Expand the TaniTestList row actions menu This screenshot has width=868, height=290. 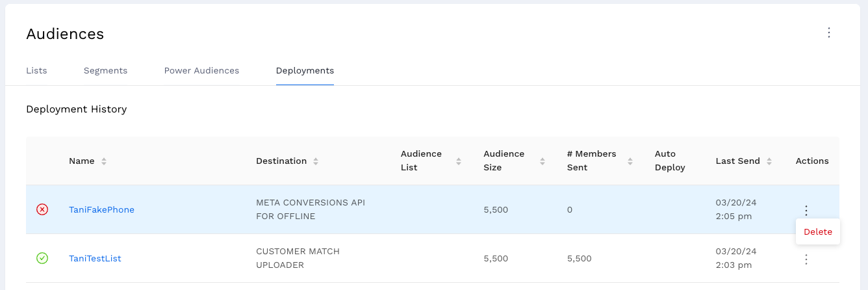click(x=806, y=259)
